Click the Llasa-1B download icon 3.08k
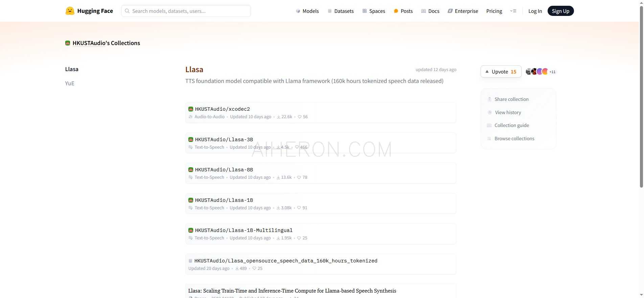The height and width of the screenshot is (298, 644). click(278, 208)
